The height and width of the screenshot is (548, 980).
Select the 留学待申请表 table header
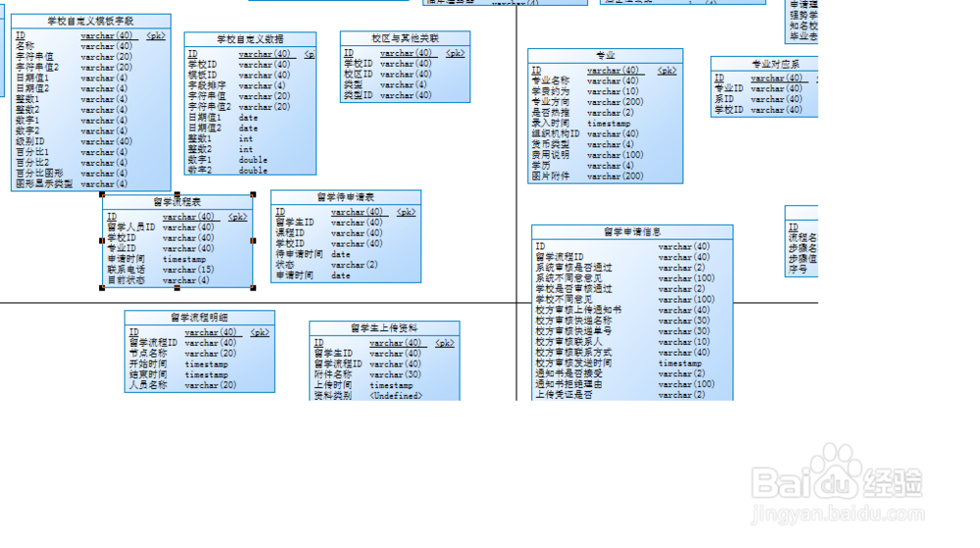coord(346,197)
